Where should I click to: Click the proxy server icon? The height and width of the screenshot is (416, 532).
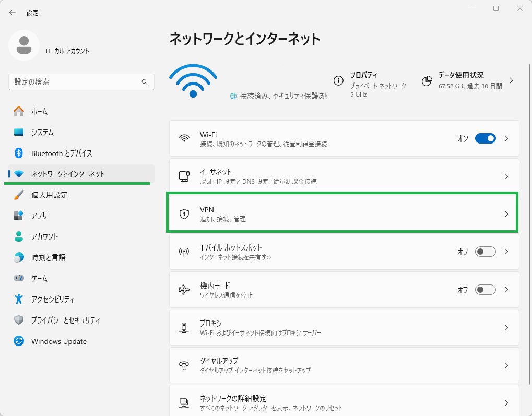pyautogui.click(x=184, y=328)
